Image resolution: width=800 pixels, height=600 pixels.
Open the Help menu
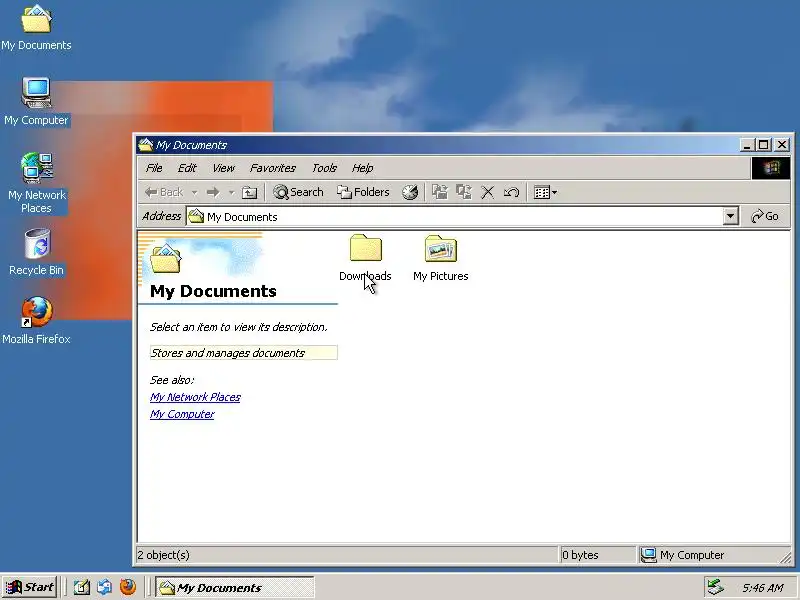[363, 168]
